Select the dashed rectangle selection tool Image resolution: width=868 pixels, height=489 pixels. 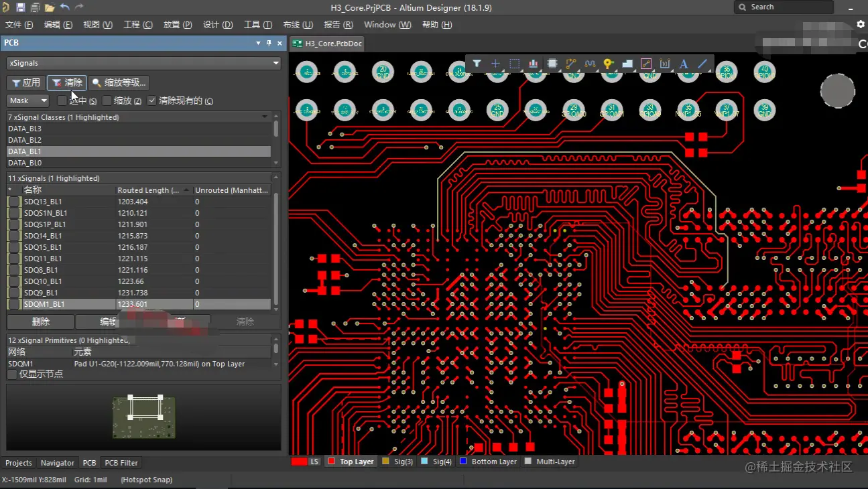coord(514,64)
